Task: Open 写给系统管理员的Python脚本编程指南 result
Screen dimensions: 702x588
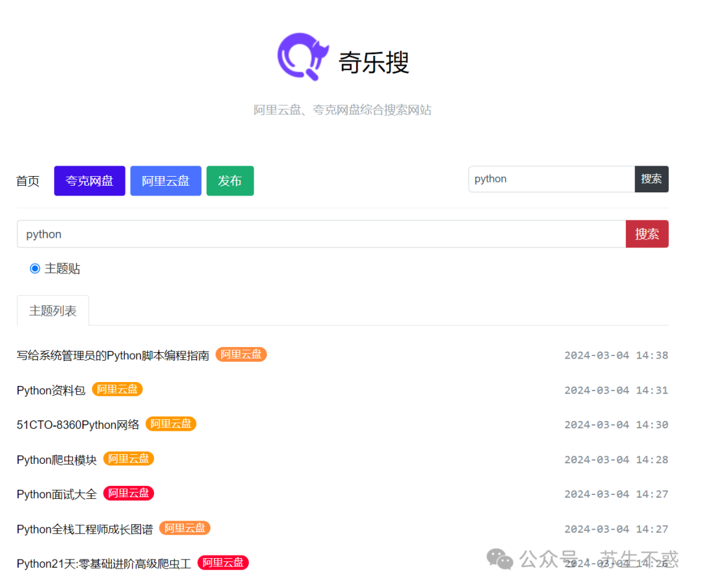Action: (113, 356)
